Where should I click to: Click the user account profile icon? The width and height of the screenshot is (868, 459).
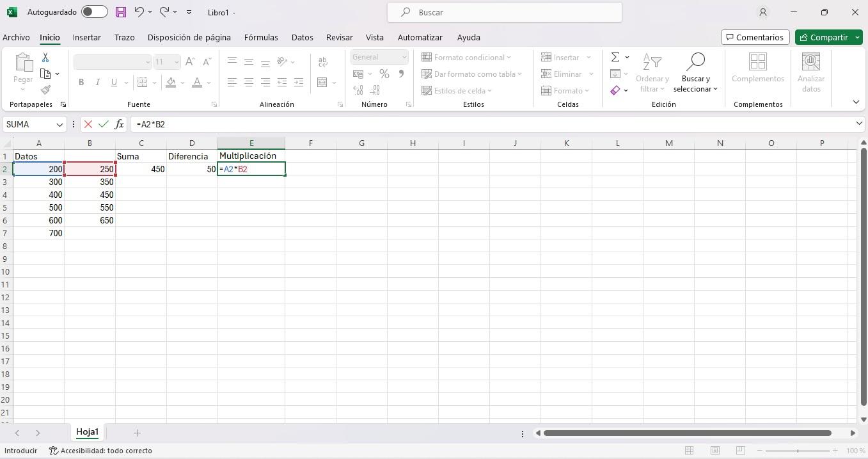762,12
